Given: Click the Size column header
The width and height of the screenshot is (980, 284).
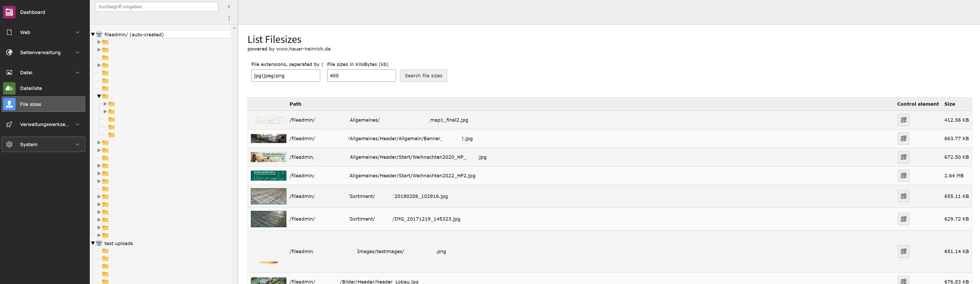Looking at the screenshot, I should (950, 104).
